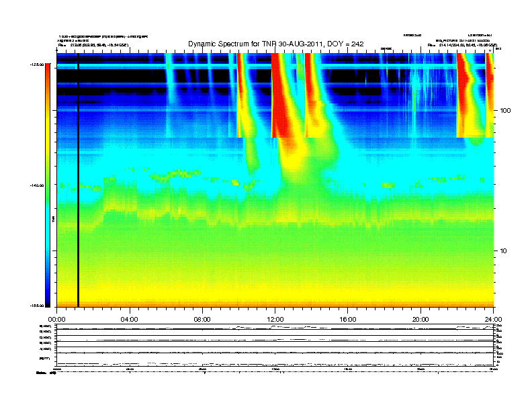Click the 16:00 label on the main time axis
The width and height of the screenshot is (532, 411).
[348, 320]
